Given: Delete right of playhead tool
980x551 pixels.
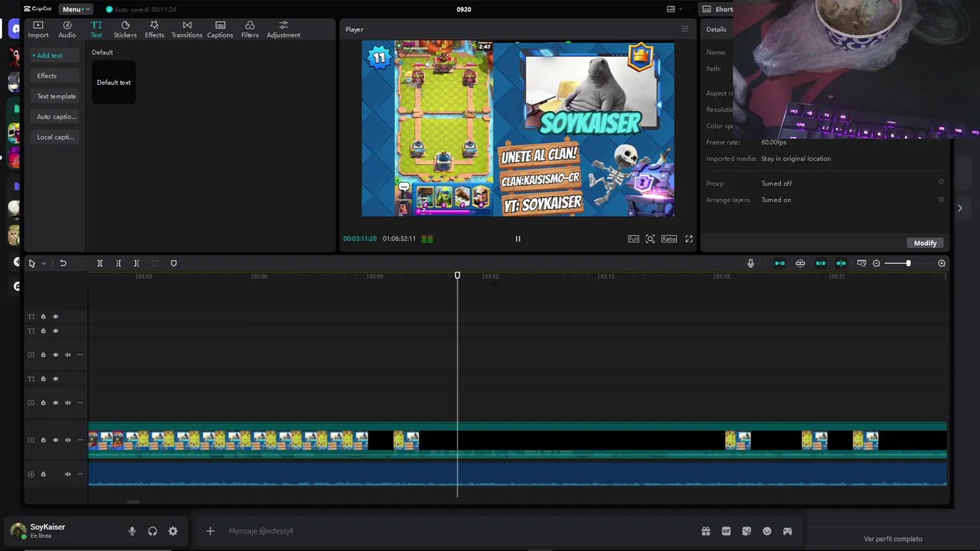Looking at the screenshot, I should (x=136, y=263).
